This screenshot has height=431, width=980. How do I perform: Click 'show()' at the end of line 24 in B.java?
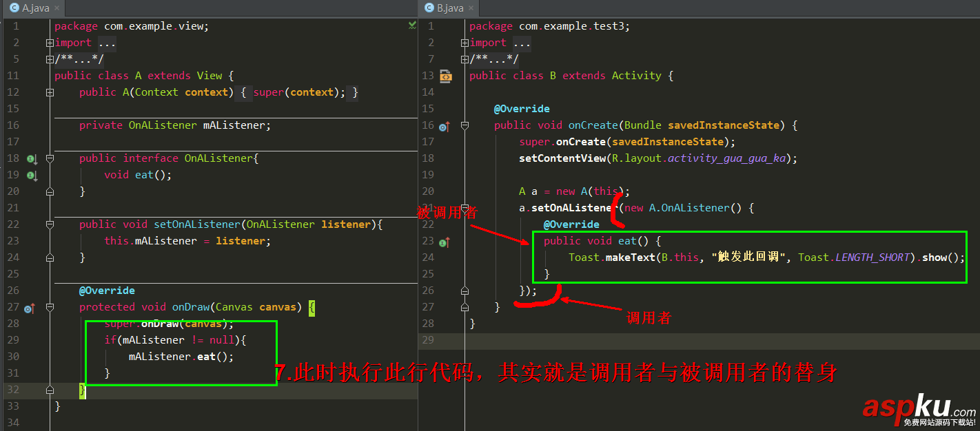point(938,257)
